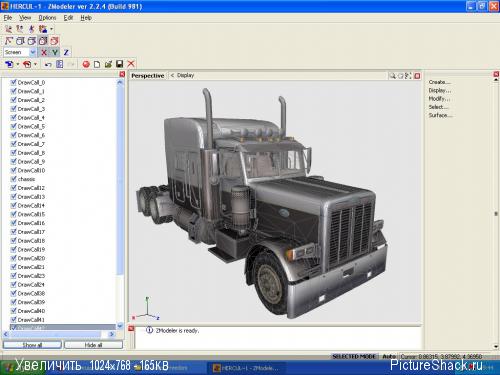Image resolution: width=500 pixels, height=375 pixels.
Task: Click object list scroll-right arrow
Action: (x=112, y=334)
